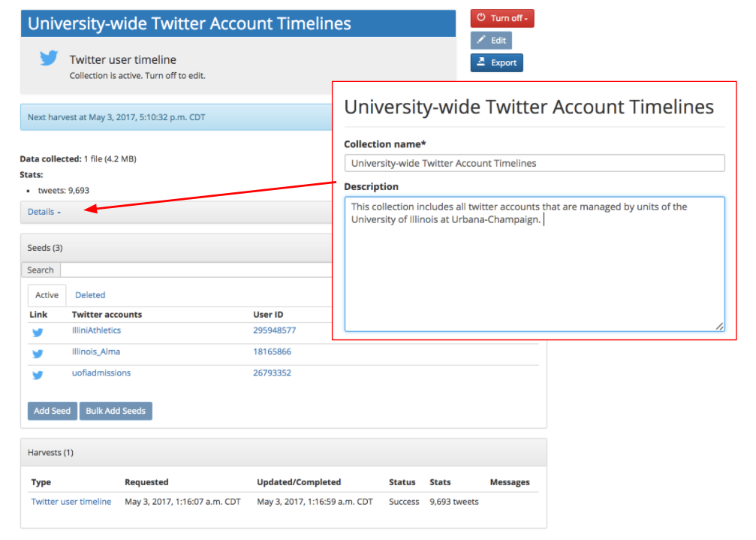The image size is (756, 540).
Task: Open Twitter icon link for uofiadmissions
Action: 38,375
